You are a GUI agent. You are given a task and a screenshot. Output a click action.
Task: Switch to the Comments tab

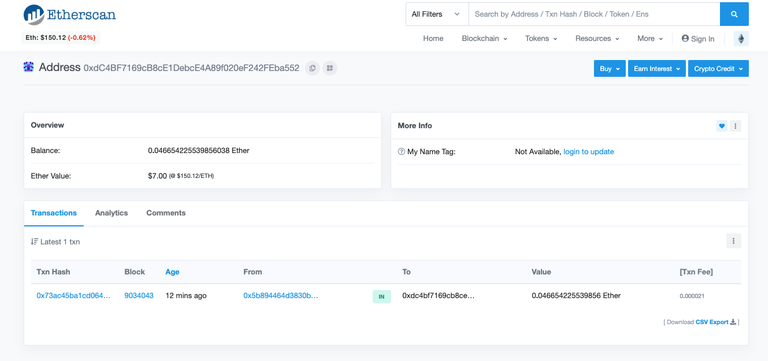(166, 213)
